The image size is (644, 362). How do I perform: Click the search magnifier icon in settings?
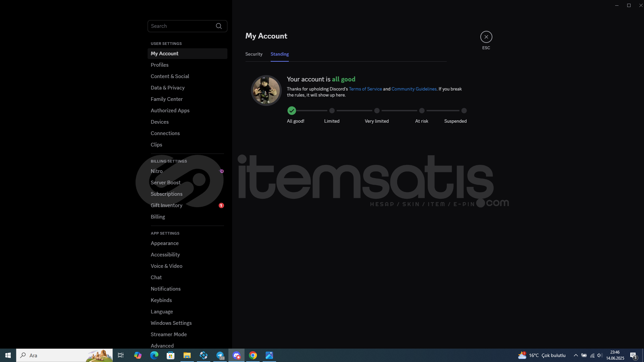[219, 26]
